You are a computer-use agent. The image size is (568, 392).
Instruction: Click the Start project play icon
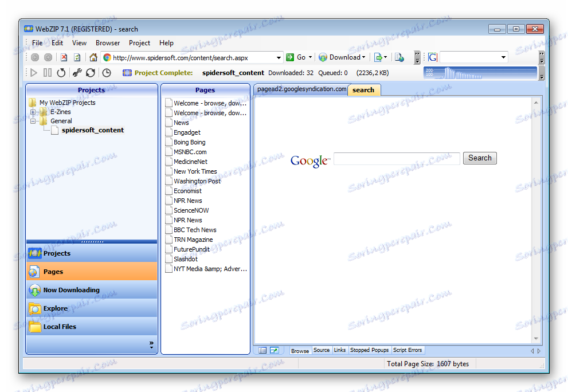click(34, 73)
